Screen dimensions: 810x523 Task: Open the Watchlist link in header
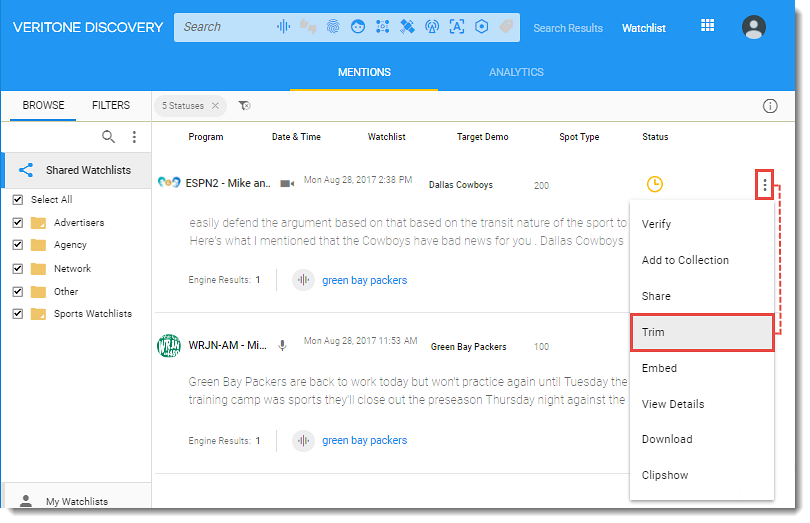644,28
